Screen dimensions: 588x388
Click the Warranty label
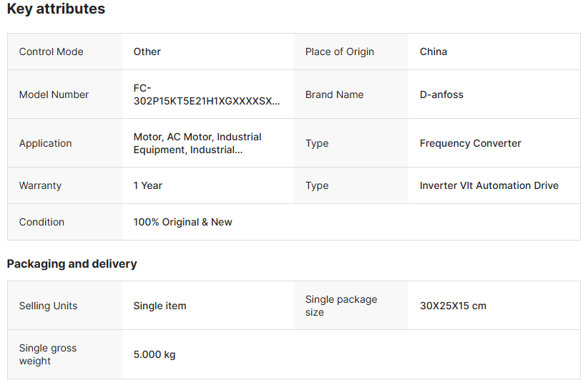pos(40,185)
